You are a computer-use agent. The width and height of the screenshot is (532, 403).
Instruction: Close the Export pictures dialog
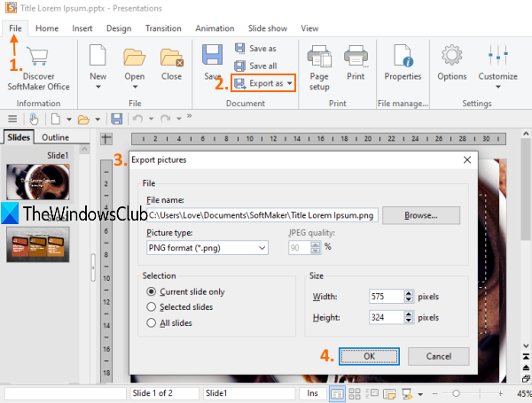(x=467, y=160)
